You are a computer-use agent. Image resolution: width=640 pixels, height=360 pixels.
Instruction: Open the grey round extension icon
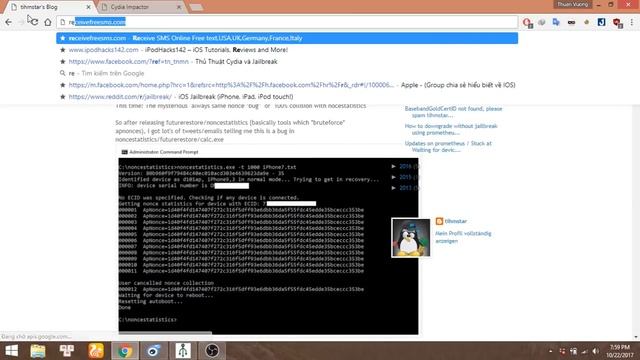click(x=542, y=22)
